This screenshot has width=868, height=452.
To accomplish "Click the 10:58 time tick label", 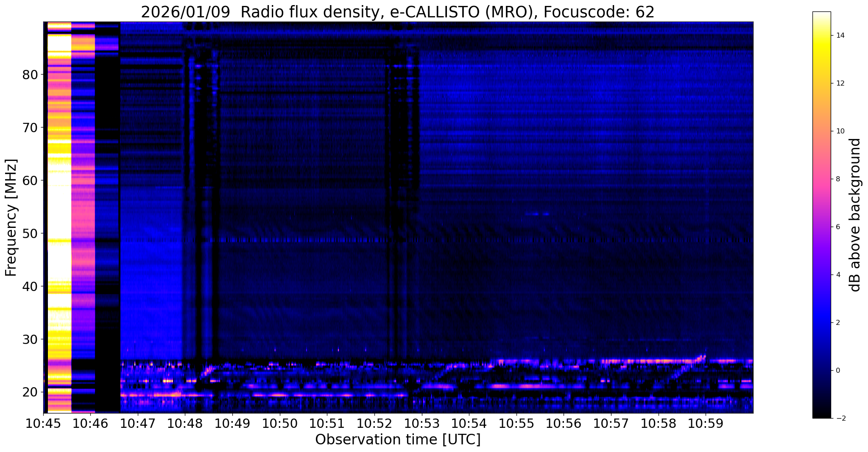I will 658,424.
